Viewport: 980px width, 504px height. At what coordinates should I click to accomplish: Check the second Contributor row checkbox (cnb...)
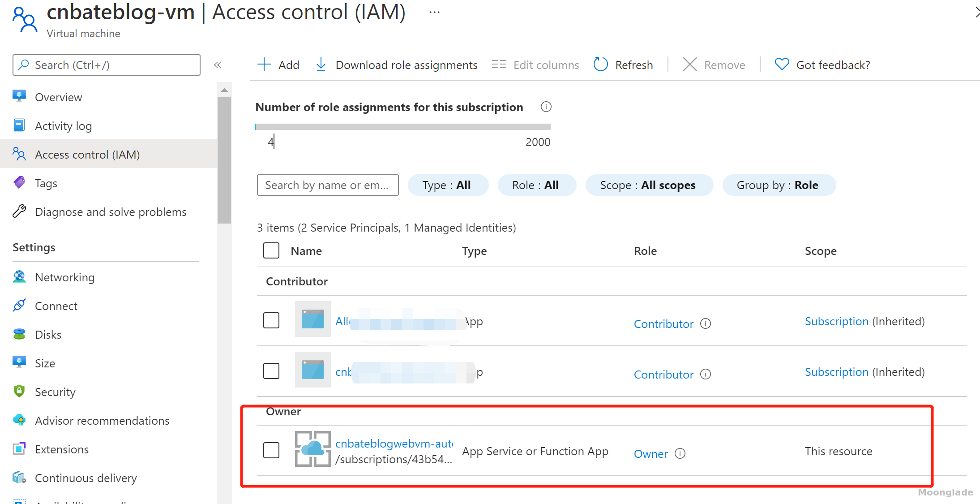(271, 371)
